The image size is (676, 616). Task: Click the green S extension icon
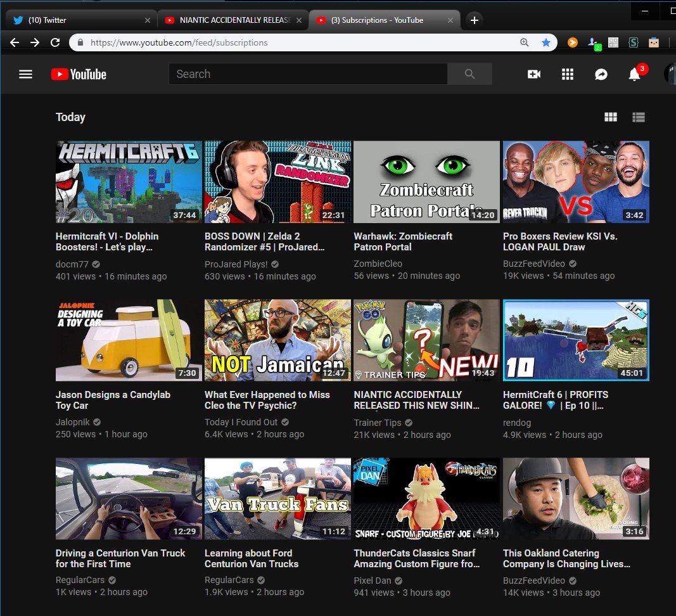[x=634, y=42]
